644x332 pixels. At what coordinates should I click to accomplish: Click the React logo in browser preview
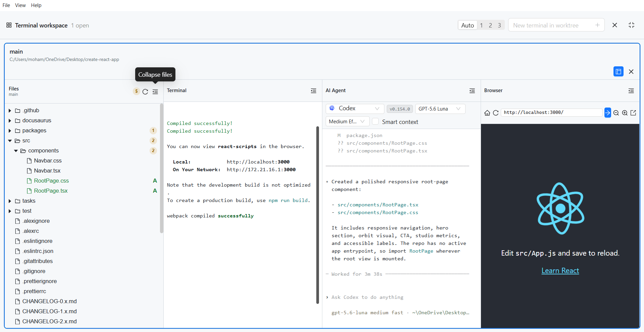click(x=560, y=208)
